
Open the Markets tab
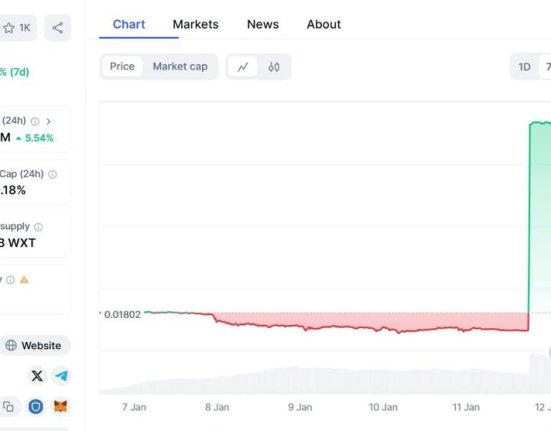(x=195, y=24)
